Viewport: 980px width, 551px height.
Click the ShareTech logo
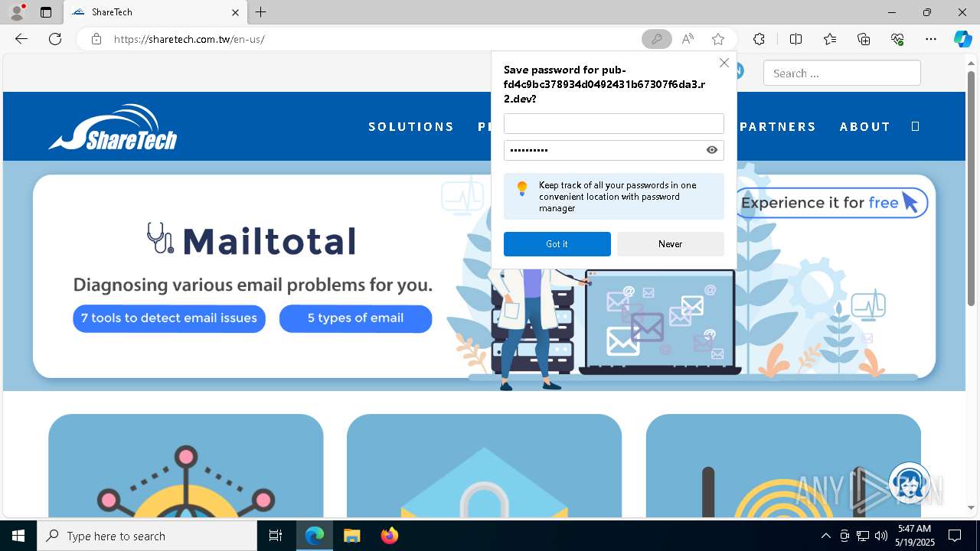coord(113,127)
